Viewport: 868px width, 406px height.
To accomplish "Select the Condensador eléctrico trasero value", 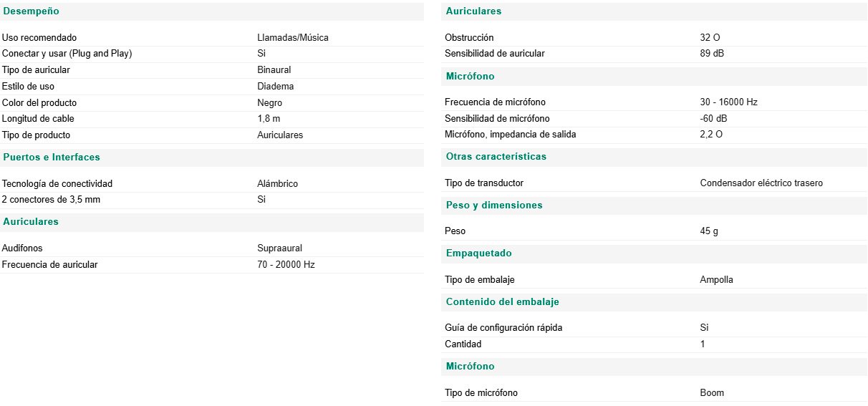I will pyautogui.click(x=761, y=183).
